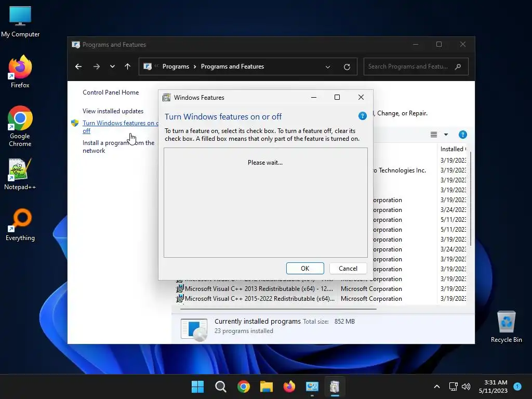Open recent locations dropdown arrow
Screen dimensions: 532x399
[x=112, y=66]
